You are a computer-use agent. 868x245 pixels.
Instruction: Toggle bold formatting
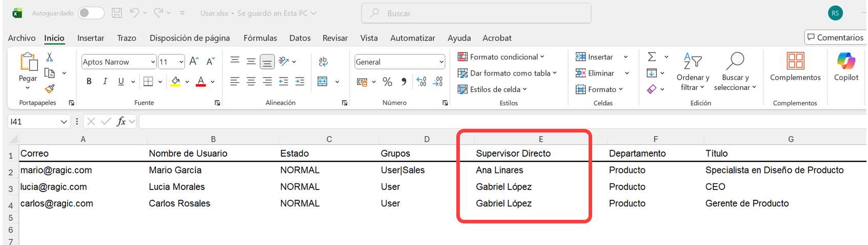[89, 81]
